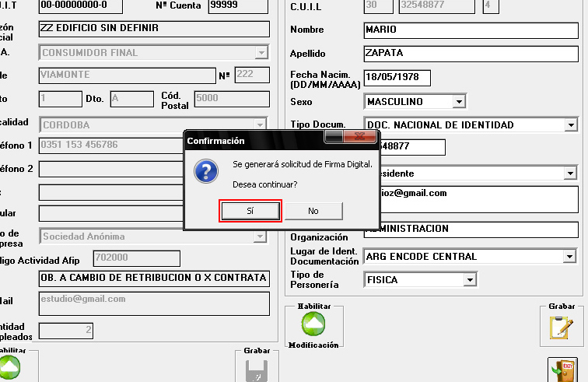Open the Lugar de Ident. Documentación dropdown
Image resolution: width=588 pixels, height=382 pixels.
point(572,256)
